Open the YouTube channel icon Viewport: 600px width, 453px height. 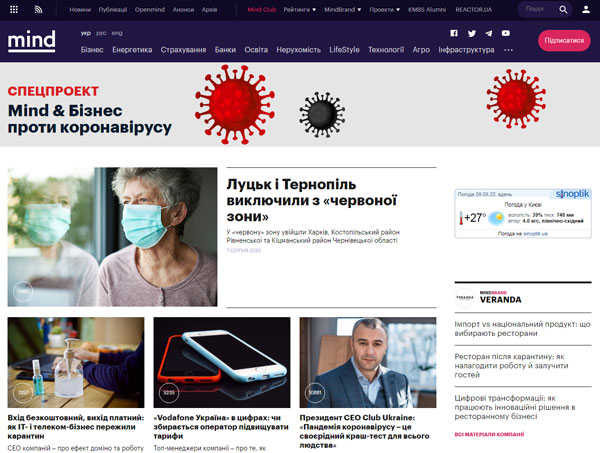pyautogui.click(x=505, y=33)
